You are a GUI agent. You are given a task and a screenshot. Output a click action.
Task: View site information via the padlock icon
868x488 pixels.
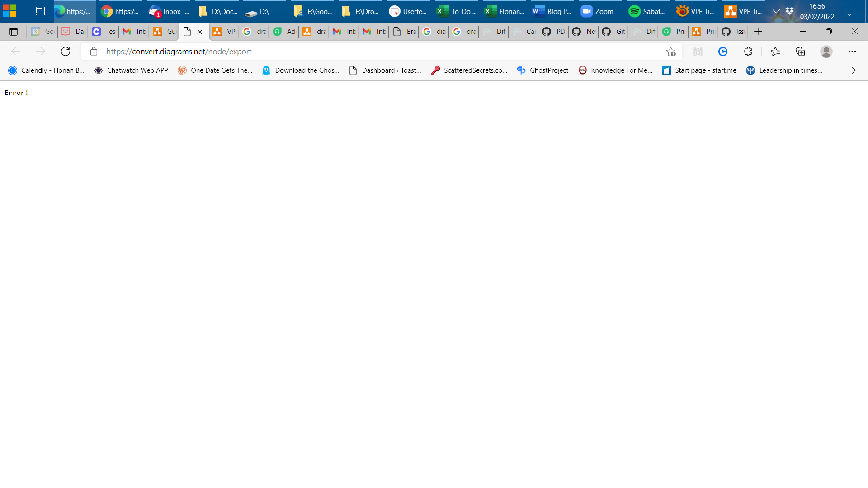pos(94,51)
